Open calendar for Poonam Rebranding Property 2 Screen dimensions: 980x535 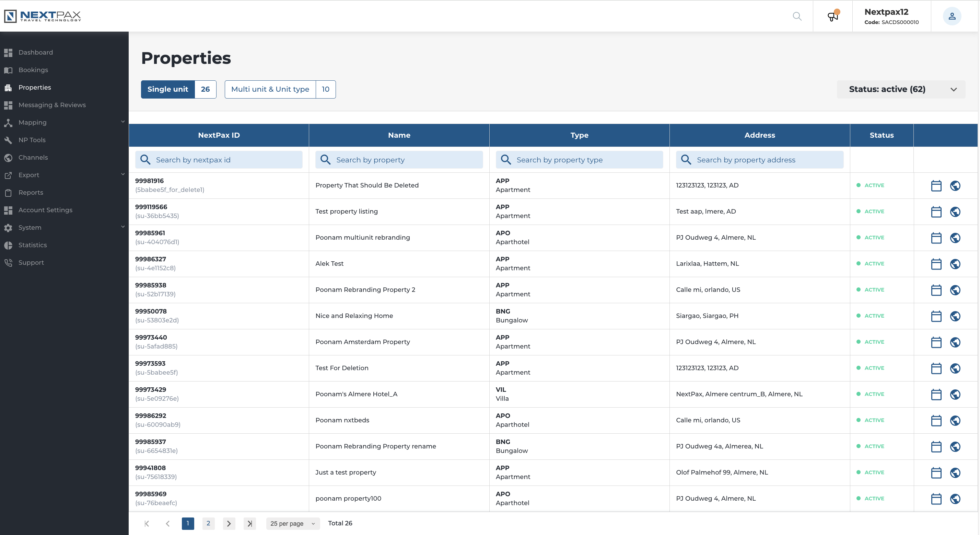pos(936,290)
